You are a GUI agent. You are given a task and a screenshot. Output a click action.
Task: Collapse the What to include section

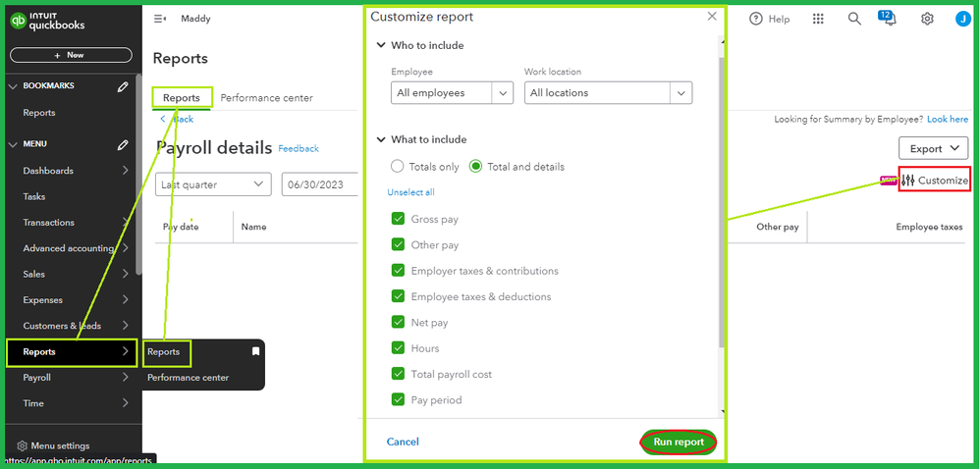tap(381, 140)
